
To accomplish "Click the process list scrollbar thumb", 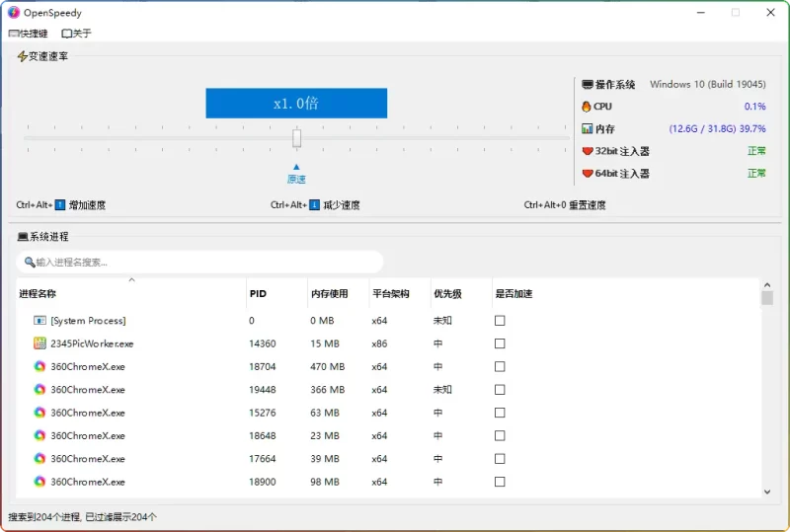I will [x=767, y=298].
